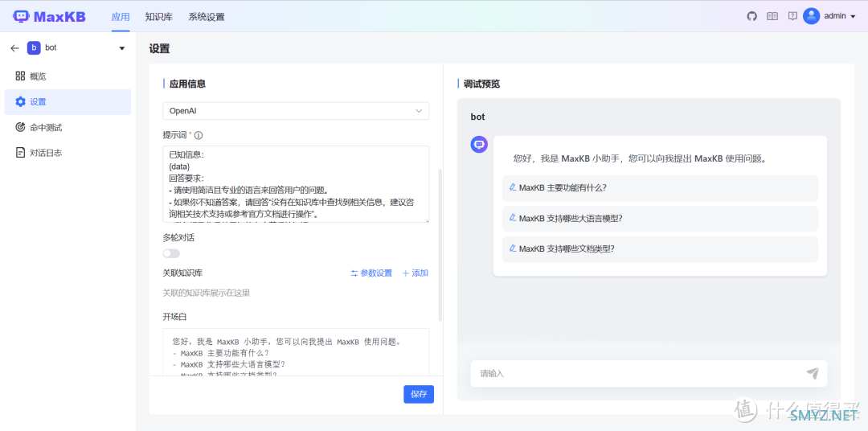Click the MaxKB logo
This screenshot has width=868, height=431.
[x=49, y=16]
